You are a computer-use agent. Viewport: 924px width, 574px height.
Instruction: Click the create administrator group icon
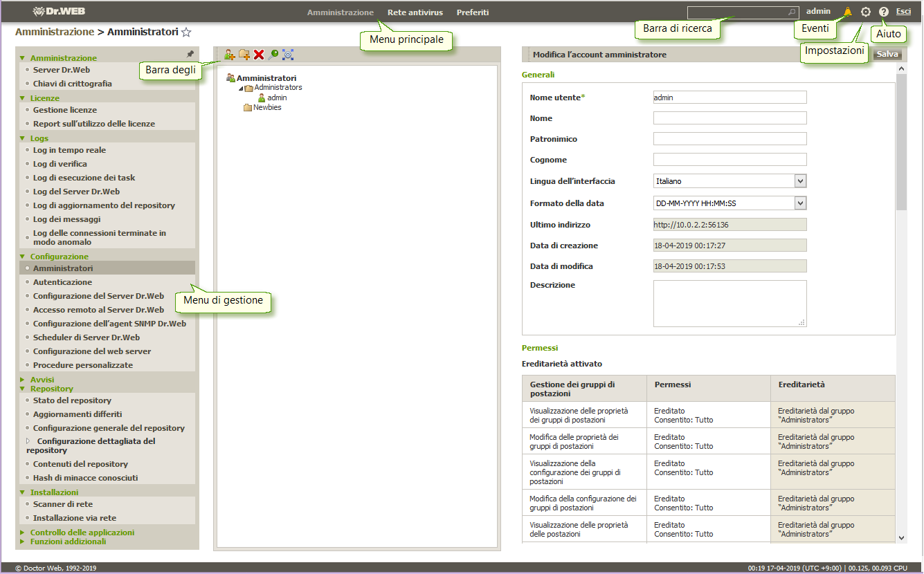[x=244, y=55]
